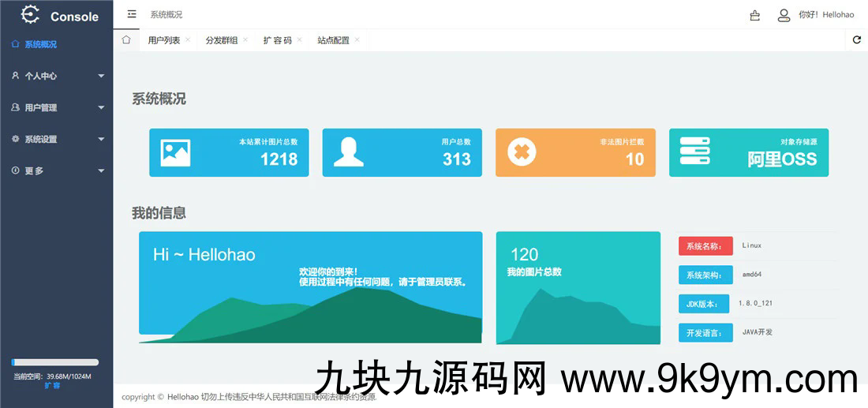The width and height of the screenshot is (868, 408).
Task: Expand the 系统设置 sidebar menu
Action: click(x=56, y=139)
